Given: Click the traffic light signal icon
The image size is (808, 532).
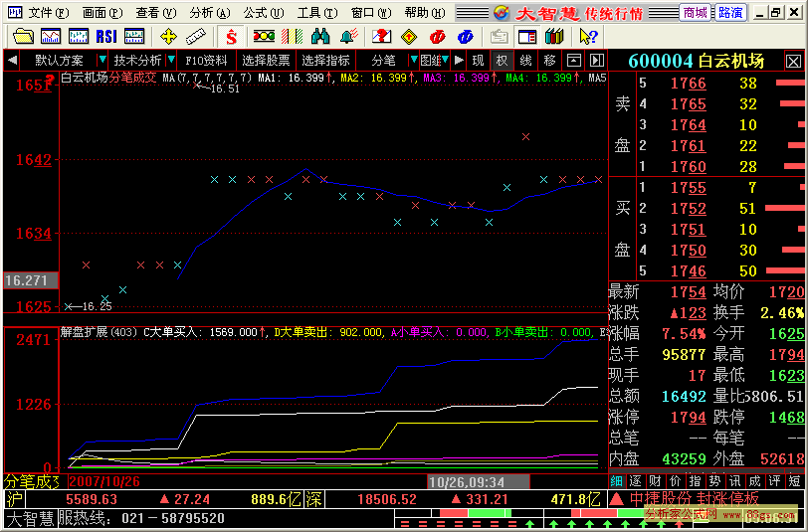Looking at the screenshot, I should click(264, 37).
